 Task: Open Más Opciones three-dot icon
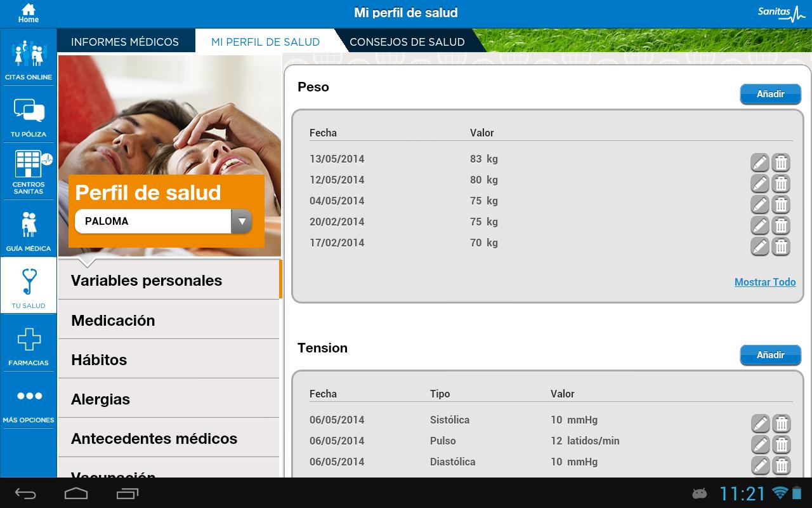click(x=29, y=401)
